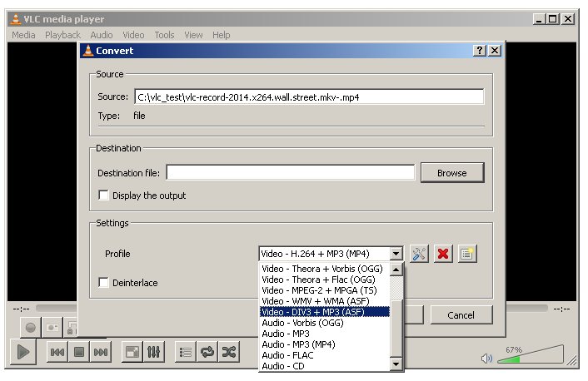Show the playlist icon
Image resolution: width=588 pixels, height=381 pixels.
tap(185, 352)
